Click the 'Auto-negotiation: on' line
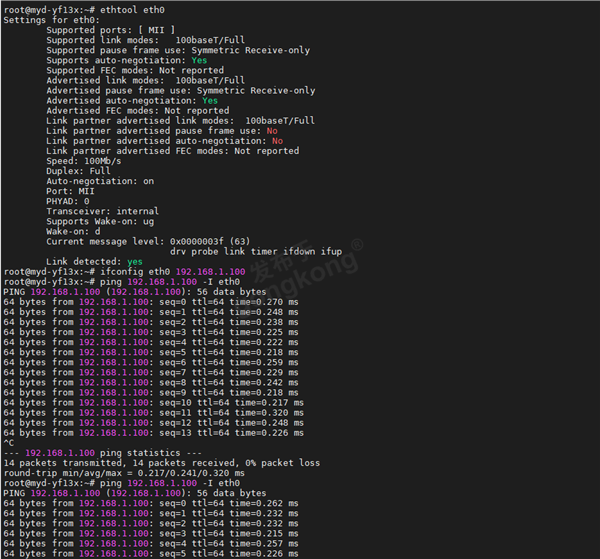This screenshot has width=600, height=559. (x=100, y=181)
